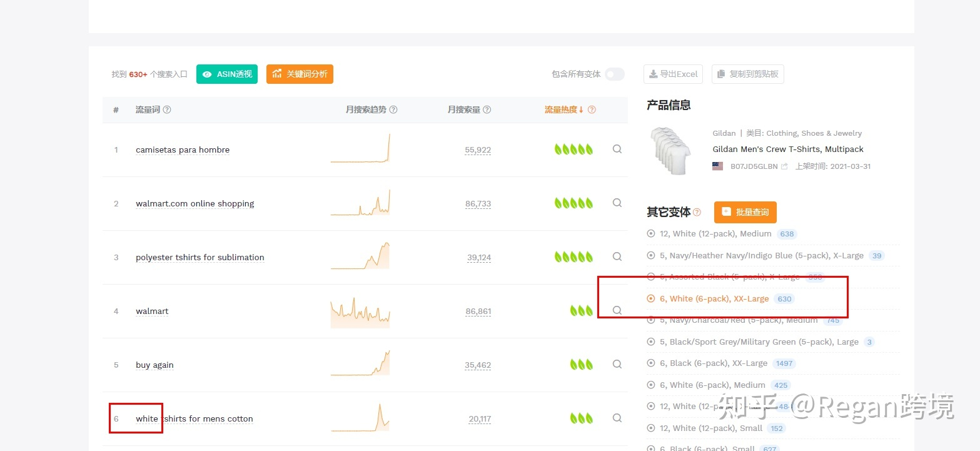The image size is (980, 451).
Task: Click the plus icon on the 批量查询 button
Action: point(727,212)
